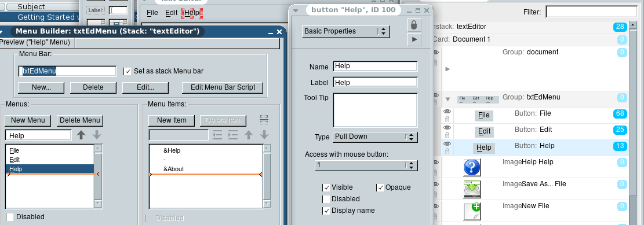Screen dimensions: 644x225
Task: Click the Delete button in Menu Bar
Action: pos(93,87)
